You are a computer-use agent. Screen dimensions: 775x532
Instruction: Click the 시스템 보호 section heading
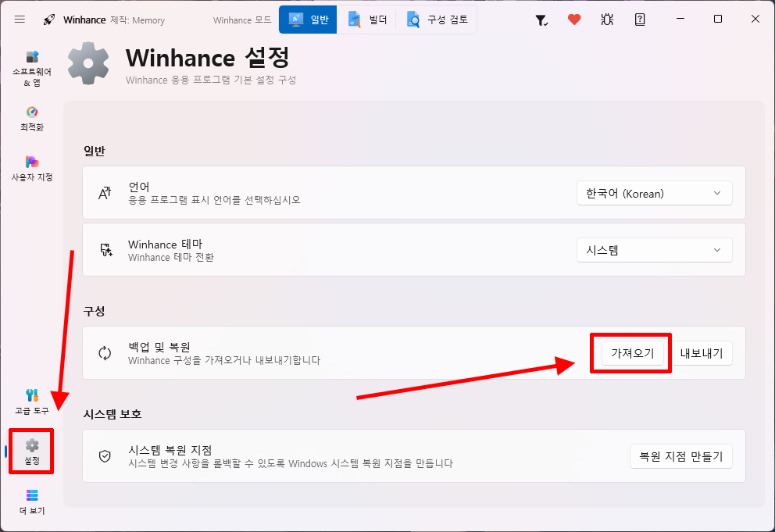pos(112,414)
